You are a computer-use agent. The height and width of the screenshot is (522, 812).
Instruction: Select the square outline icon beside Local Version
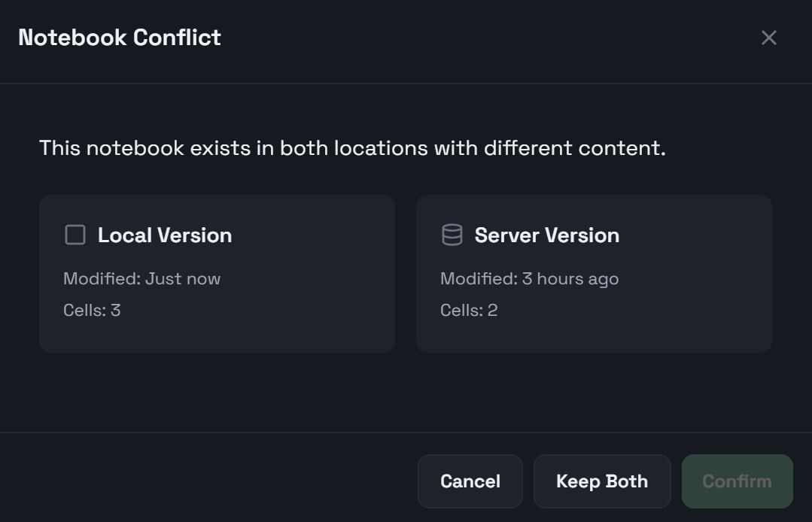[x=74, y=235]
